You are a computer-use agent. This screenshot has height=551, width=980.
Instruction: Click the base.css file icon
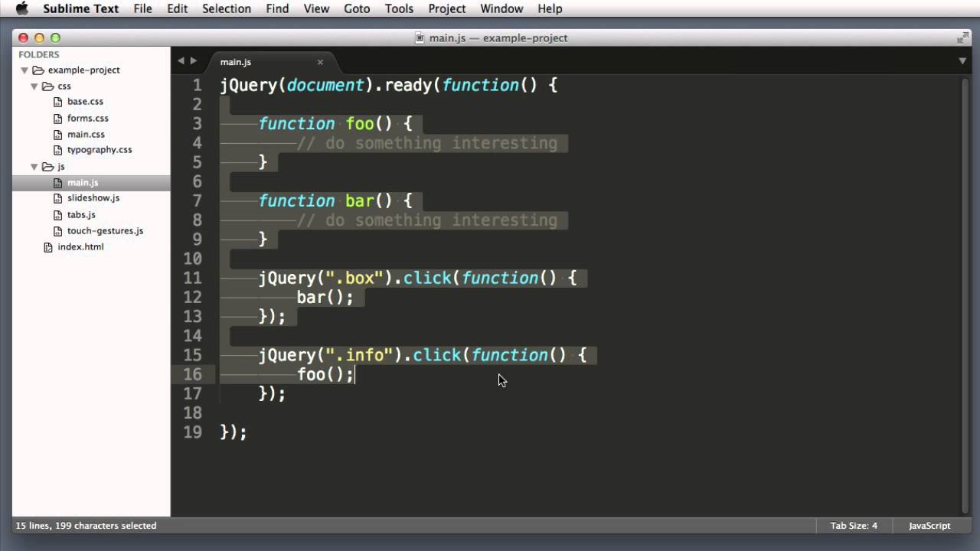pos(58,102)
